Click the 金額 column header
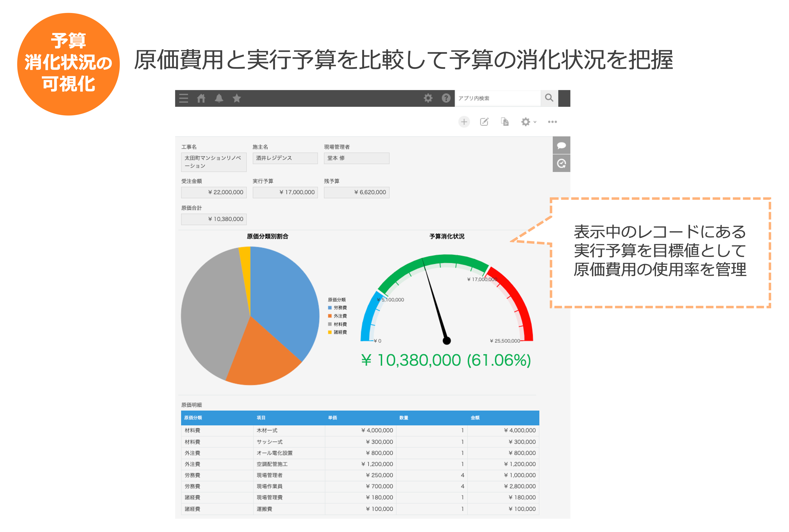This screenshot has width=789, height=532. coord(475,418)
